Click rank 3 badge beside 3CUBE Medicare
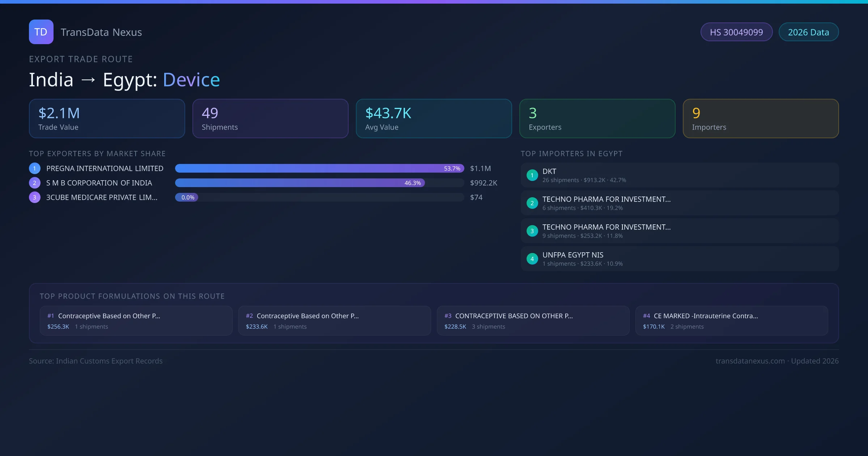Viewport: 868px width, 456px height. click(x=35, y=197)
